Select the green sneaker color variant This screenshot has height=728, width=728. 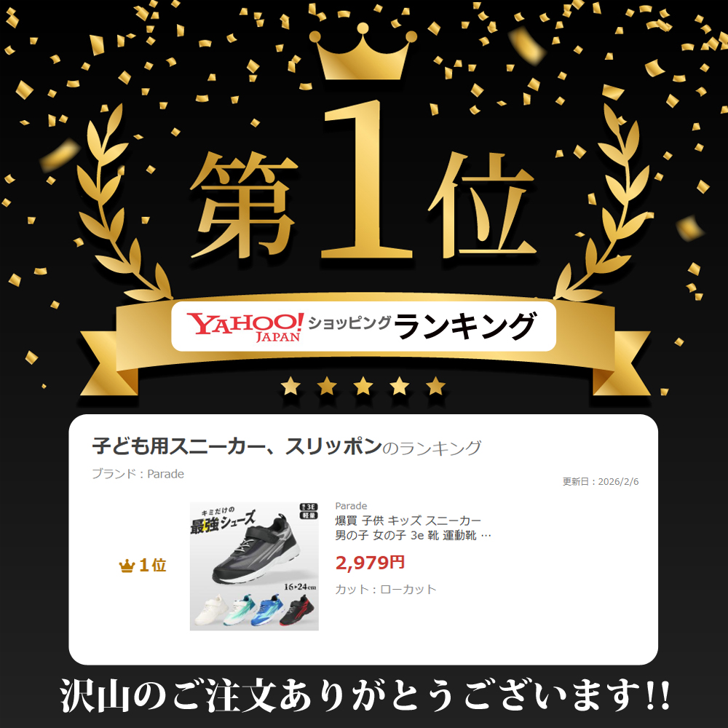239,610
